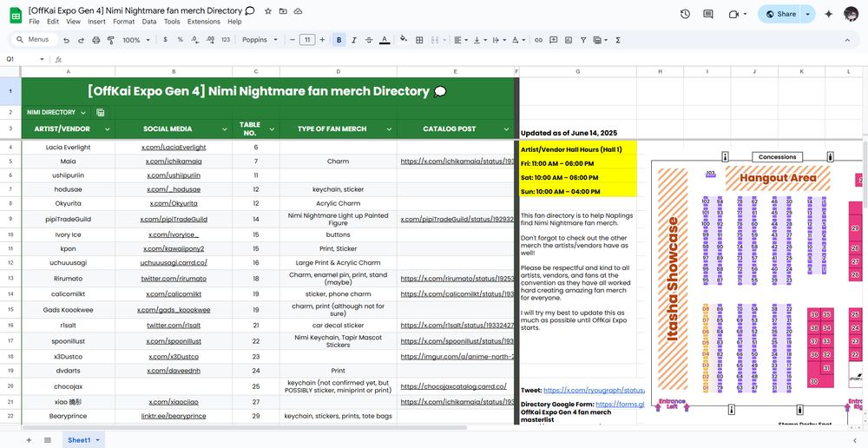Viewport: 868px width, 448px height.
Task: Click the Share button
Action: coord(780,14)
